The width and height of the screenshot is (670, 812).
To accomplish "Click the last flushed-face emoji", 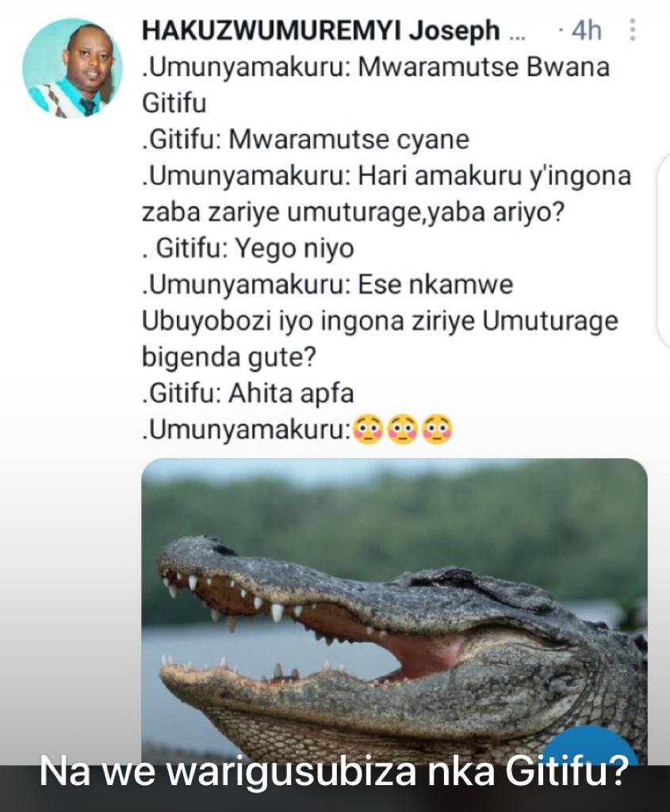I will [437, 430].
